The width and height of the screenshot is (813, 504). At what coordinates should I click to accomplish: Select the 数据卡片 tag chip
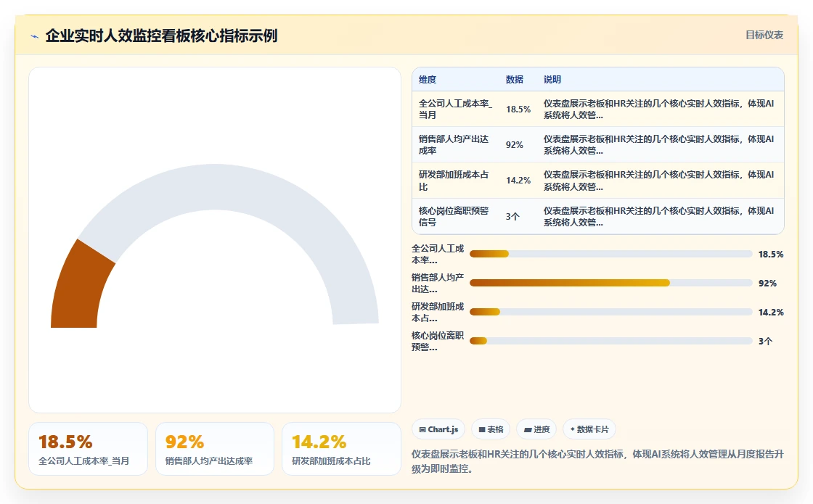point(589,429)
